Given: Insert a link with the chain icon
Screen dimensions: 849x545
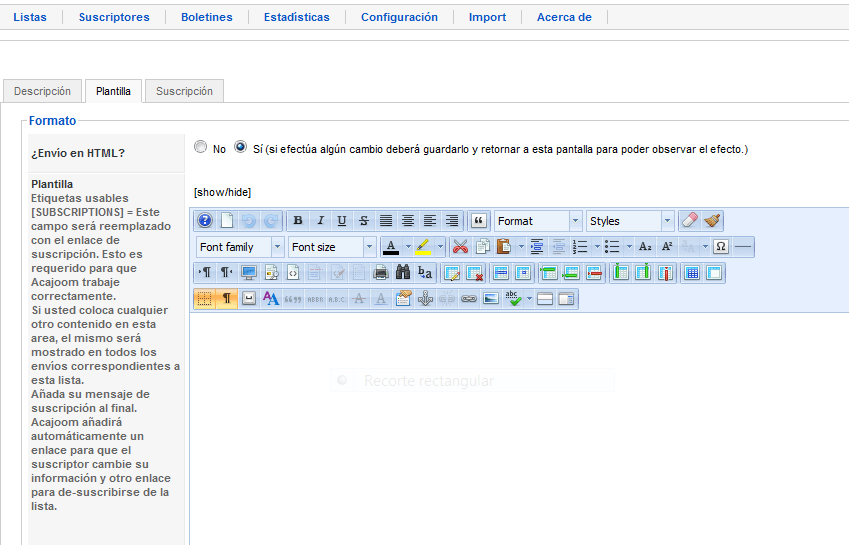Looking at the screenshot, I should (469, 299).
